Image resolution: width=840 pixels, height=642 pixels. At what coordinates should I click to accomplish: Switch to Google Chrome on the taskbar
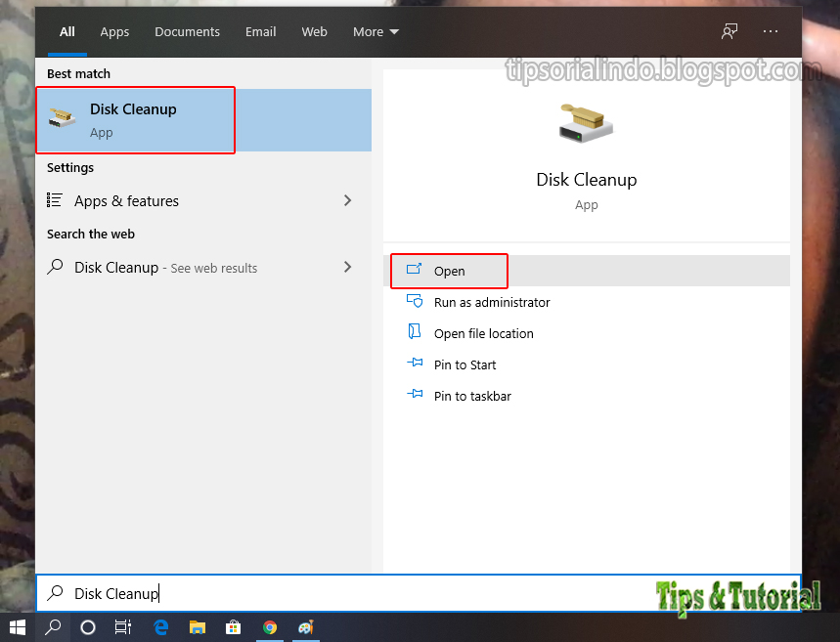click(270, 627)
